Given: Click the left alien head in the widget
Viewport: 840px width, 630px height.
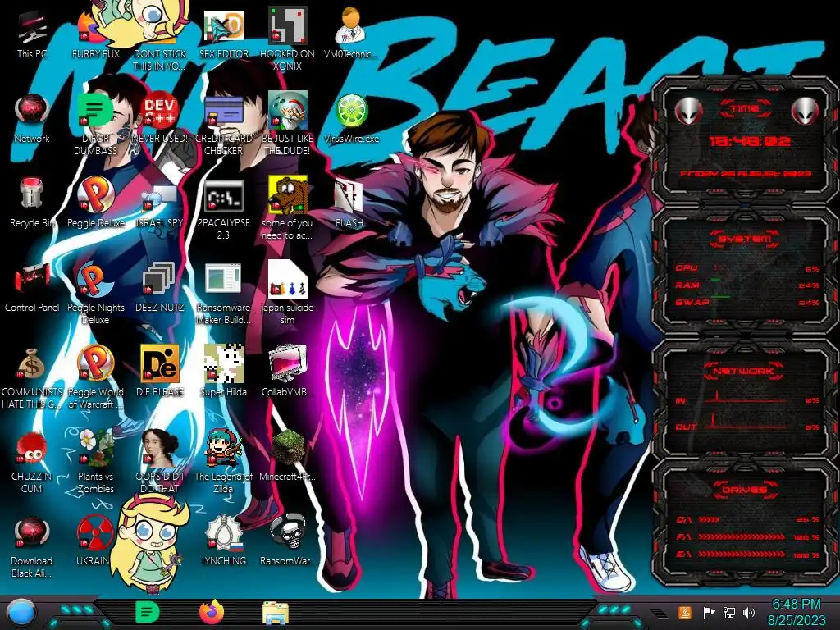Looking at the screenshot, I should (688, 112).
